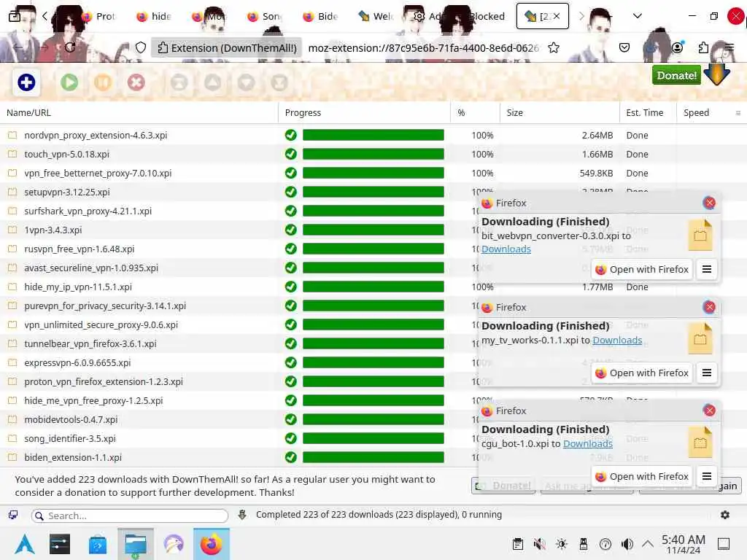Open the bit_webvpn_converter notification's hamburger menu

706,270
